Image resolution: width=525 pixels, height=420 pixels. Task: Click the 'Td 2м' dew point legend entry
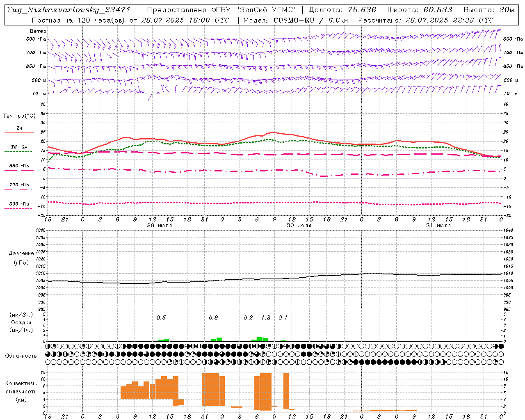click(x=19, y=147)
